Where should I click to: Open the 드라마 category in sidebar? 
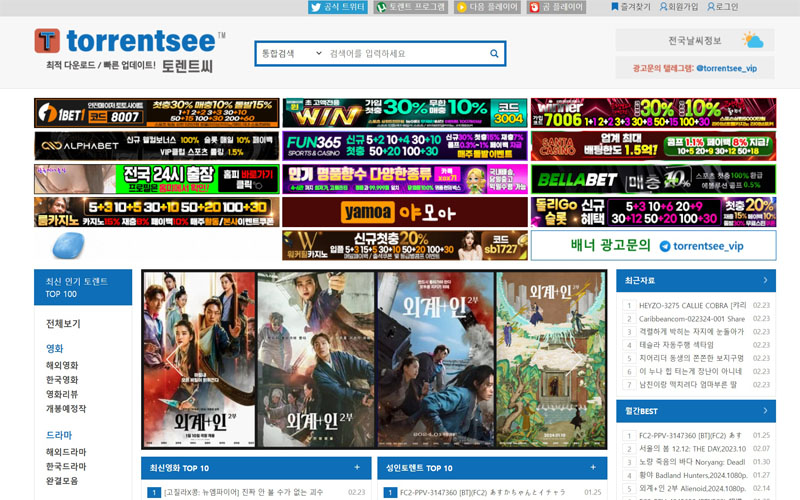[x=59, y=435]
